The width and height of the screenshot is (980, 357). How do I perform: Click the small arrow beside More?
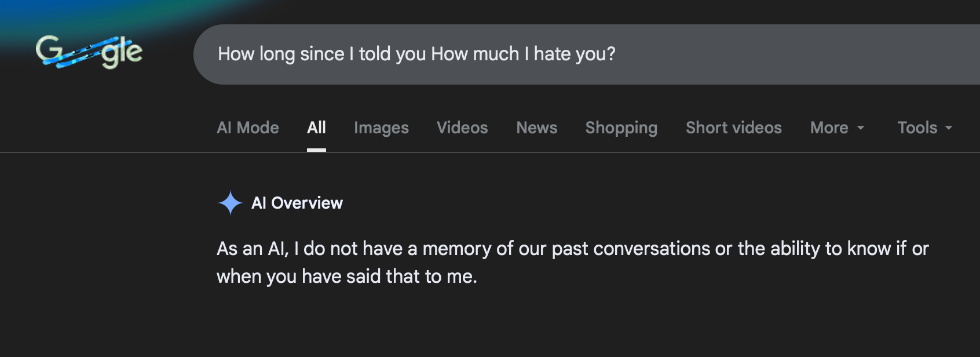tap(861, 128)
